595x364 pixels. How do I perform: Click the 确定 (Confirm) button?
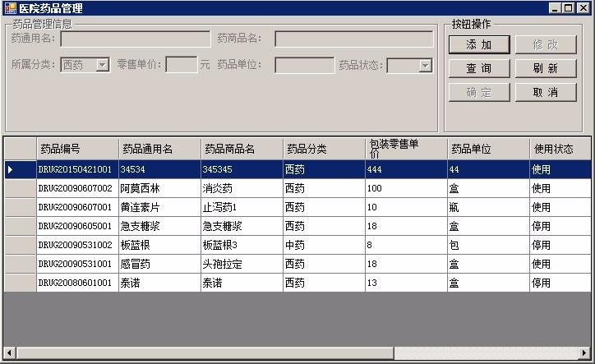click(479, 92)
